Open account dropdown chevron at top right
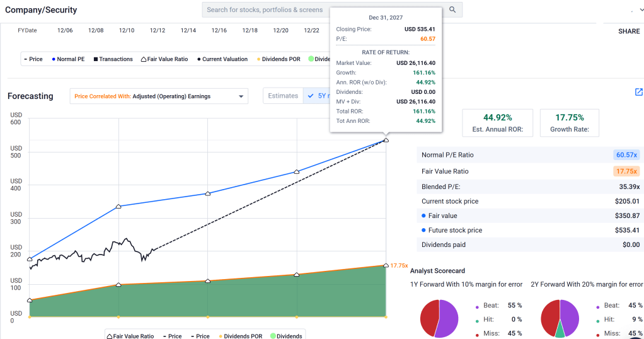Viewport: 644px width, 339px height. click(633, 11)
